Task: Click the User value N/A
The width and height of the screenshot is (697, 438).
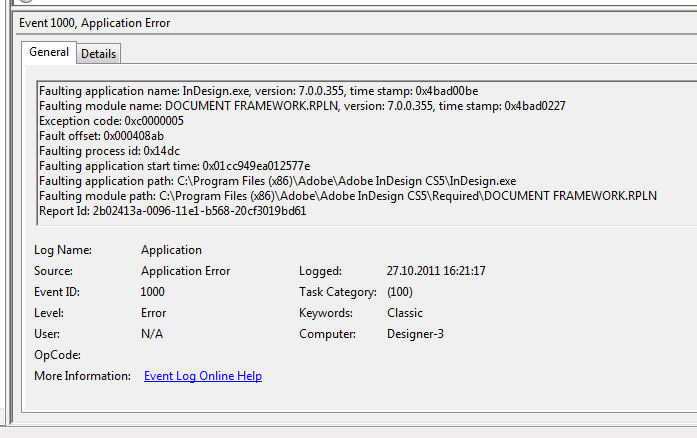Action: click(152, 334)
